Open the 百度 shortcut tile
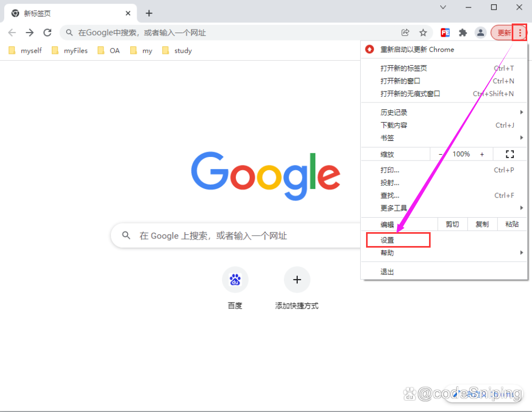Screen dimensions: 532x412 (235, 280)
